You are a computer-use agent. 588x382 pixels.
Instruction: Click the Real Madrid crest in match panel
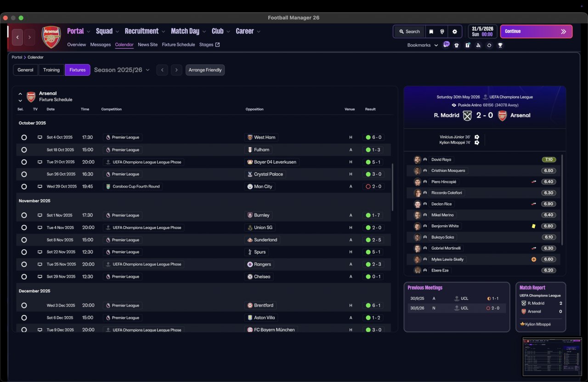(467, 115)
